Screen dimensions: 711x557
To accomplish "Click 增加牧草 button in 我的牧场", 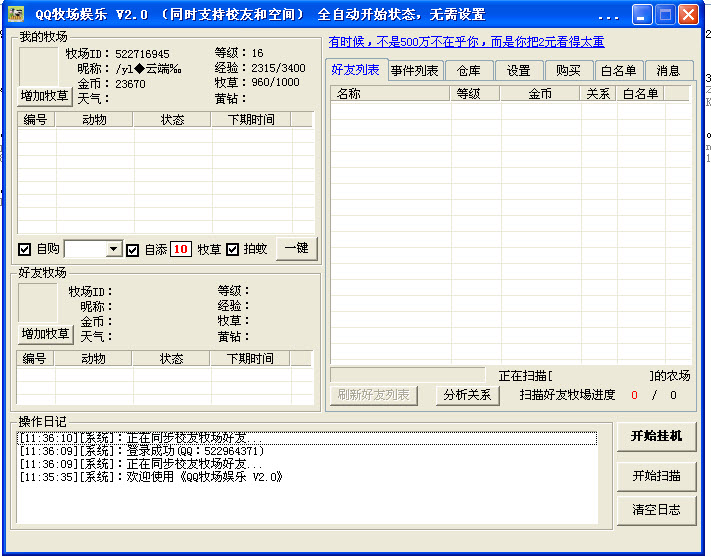I will click(x=44, y=96).
